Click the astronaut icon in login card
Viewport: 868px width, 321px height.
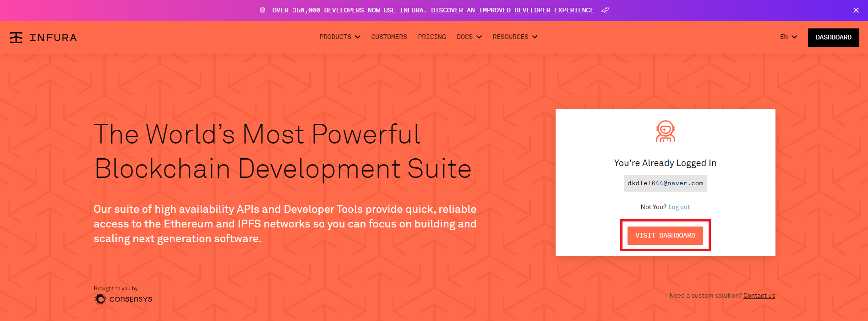665,131
